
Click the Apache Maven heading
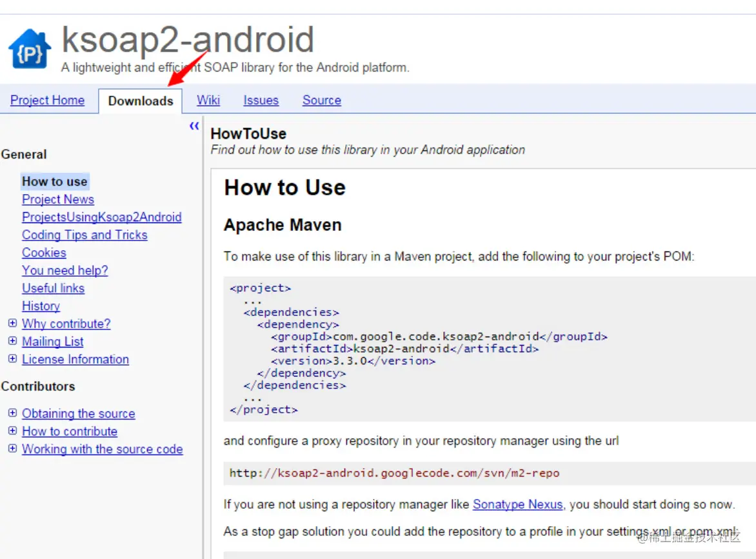(283, 225)
